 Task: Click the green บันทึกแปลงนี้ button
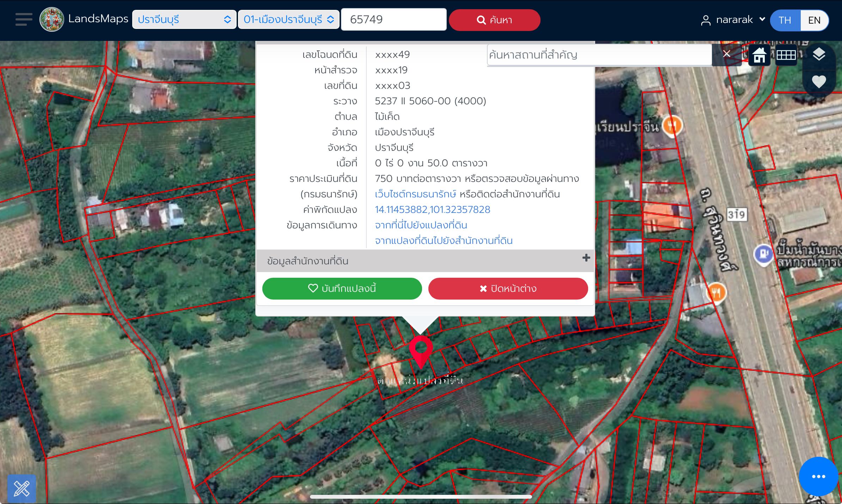(342, 288)
